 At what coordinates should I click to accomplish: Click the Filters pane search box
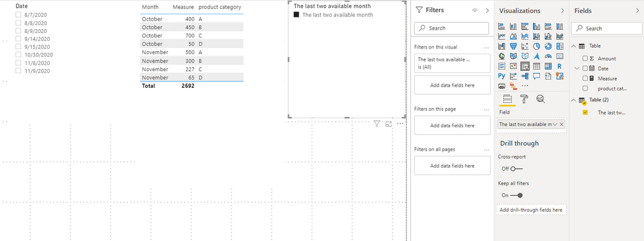[x=451, y=28]
